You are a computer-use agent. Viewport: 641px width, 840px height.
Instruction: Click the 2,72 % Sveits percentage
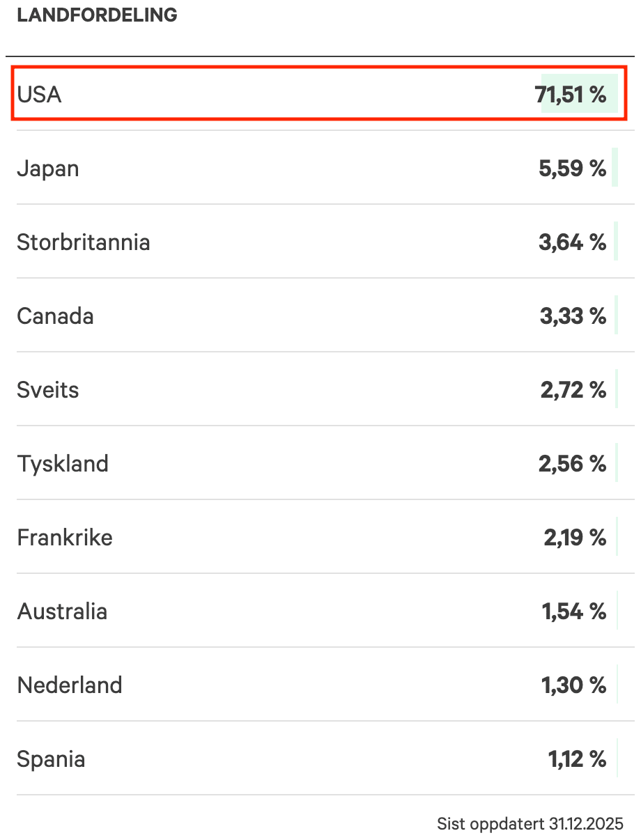(573, 390)
